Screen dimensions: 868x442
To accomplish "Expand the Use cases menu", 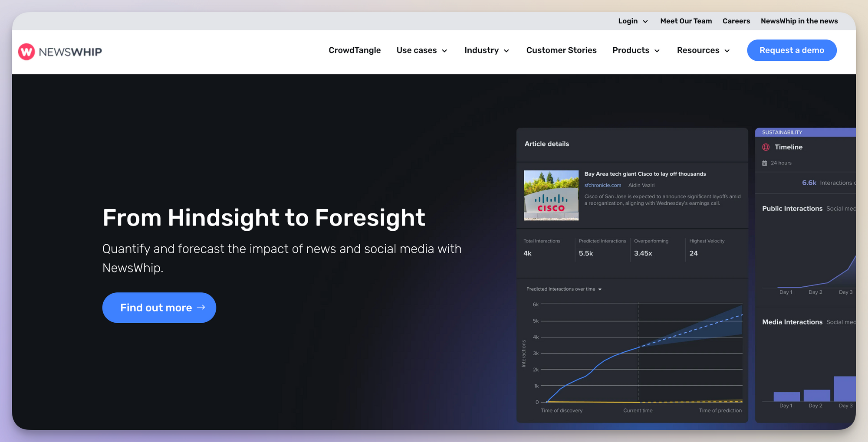I will (x=422, y=50).
